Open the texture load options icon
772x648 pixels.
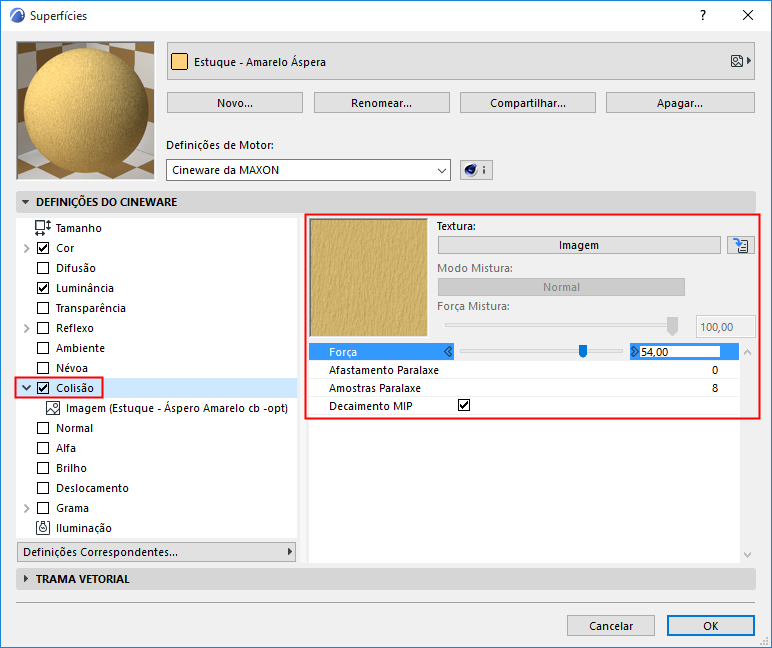pyautogui.click(x=740, y=245)
